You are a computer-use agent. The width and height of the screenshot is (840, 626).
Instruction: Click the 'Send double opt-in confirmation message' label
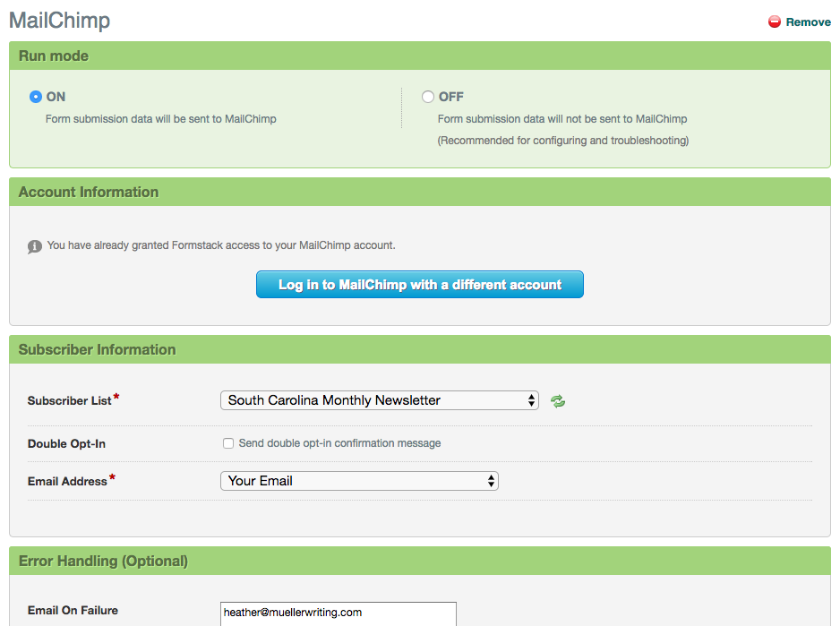(339, 443)
